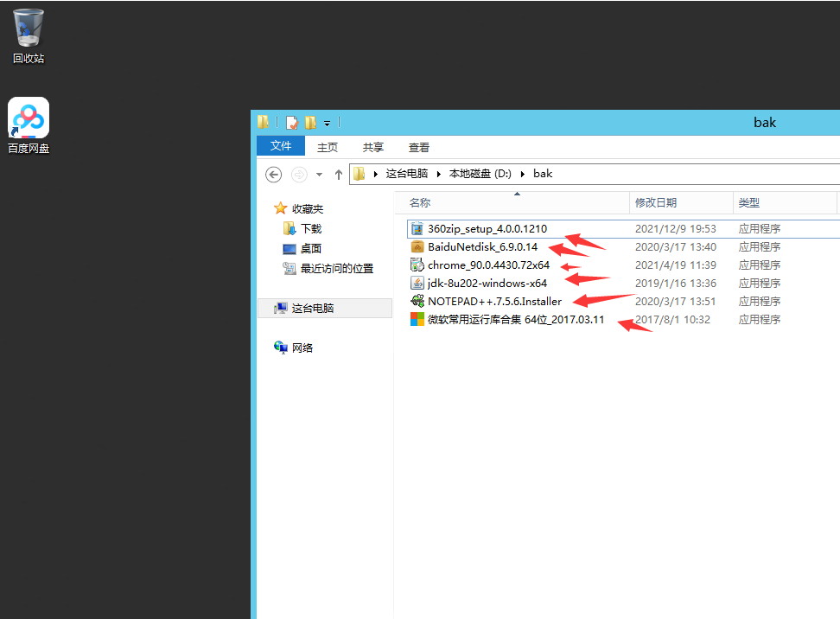The width and height of the screenshot is (840, 619).
Task: Switch to the 查看 ribbon tab
Action: click(x=419, y=147)
